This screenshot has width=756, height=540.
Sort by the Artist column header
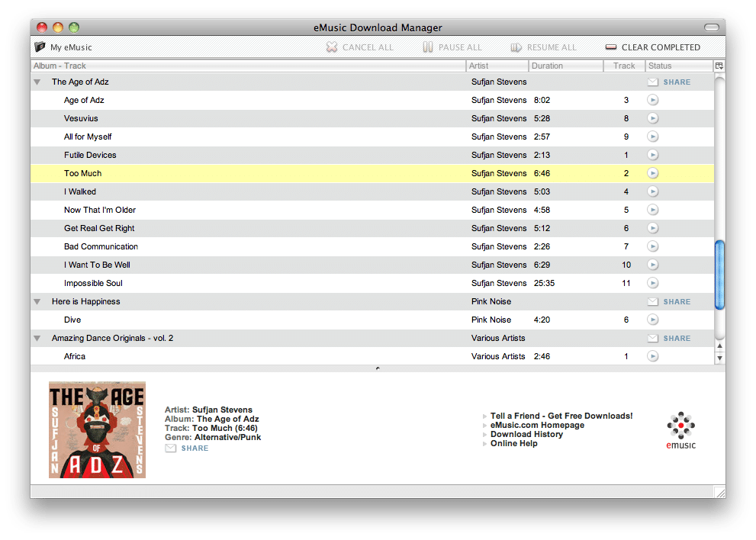497,66
